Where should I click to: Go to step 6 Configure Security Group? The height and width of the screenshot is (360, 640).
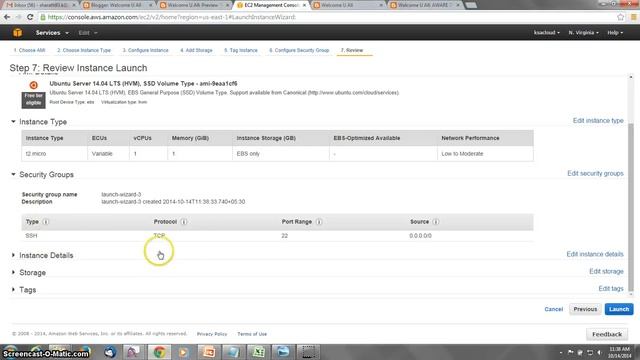[x=299, y=50]
